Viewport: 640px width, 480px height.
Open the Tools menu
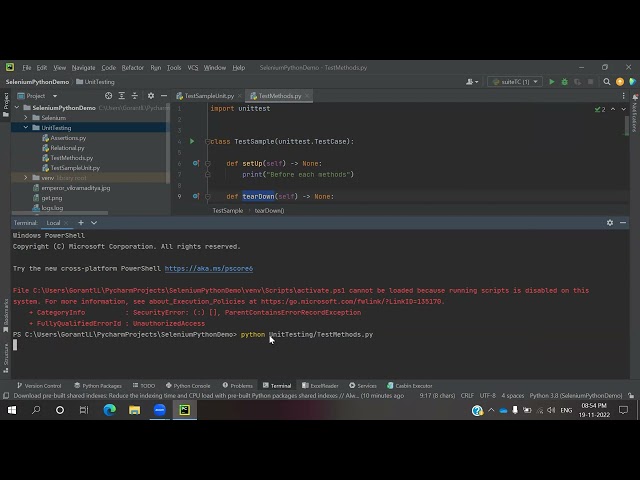pos(174,68)
